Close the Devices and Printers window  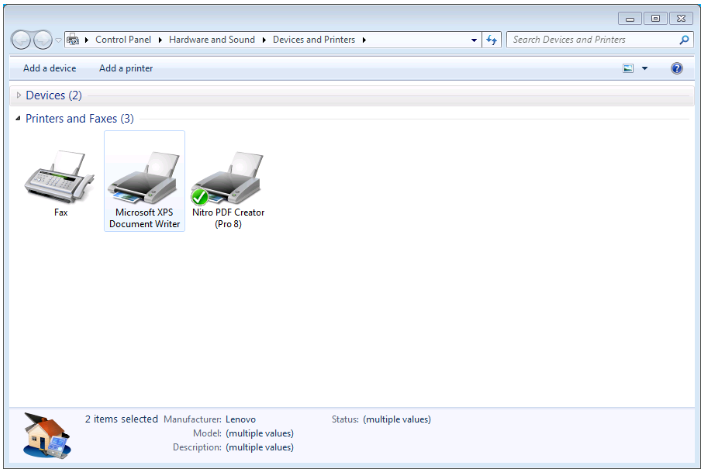681,19
